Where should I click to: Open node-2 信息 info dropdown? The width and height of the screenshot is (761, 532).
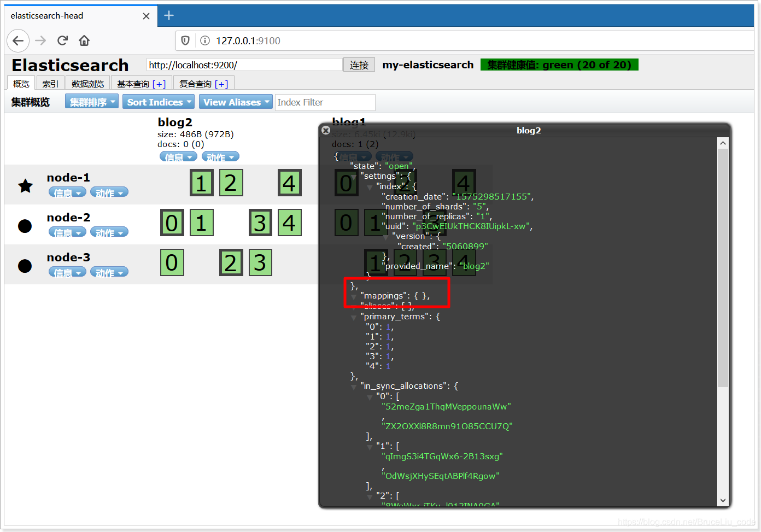click(x=67, y=232)
